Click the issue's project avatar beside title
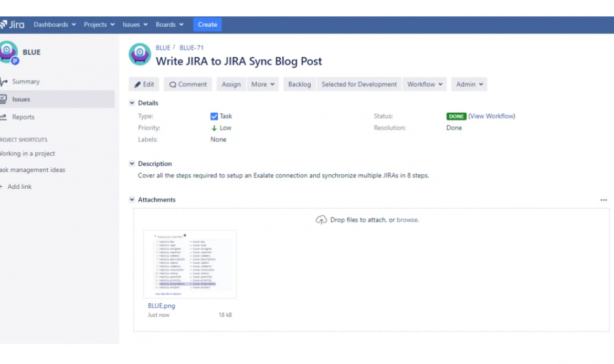Viewport: 614px width, 364px height. click(x=140, y=54)
